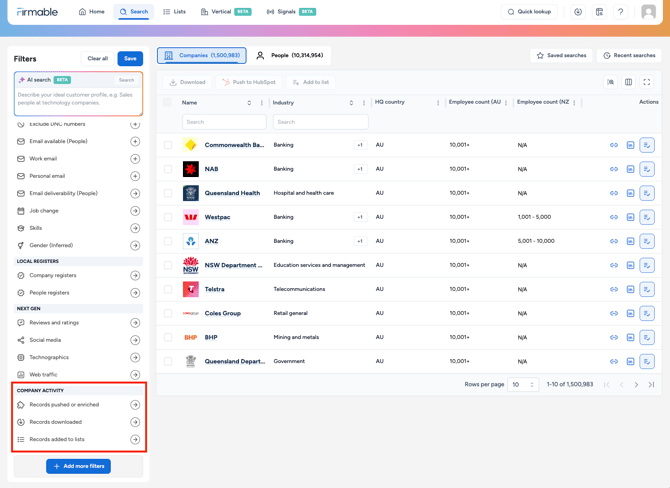Check the select-all checkbox in table header
Screen dimensions: 670x488
tap(168, 102)
